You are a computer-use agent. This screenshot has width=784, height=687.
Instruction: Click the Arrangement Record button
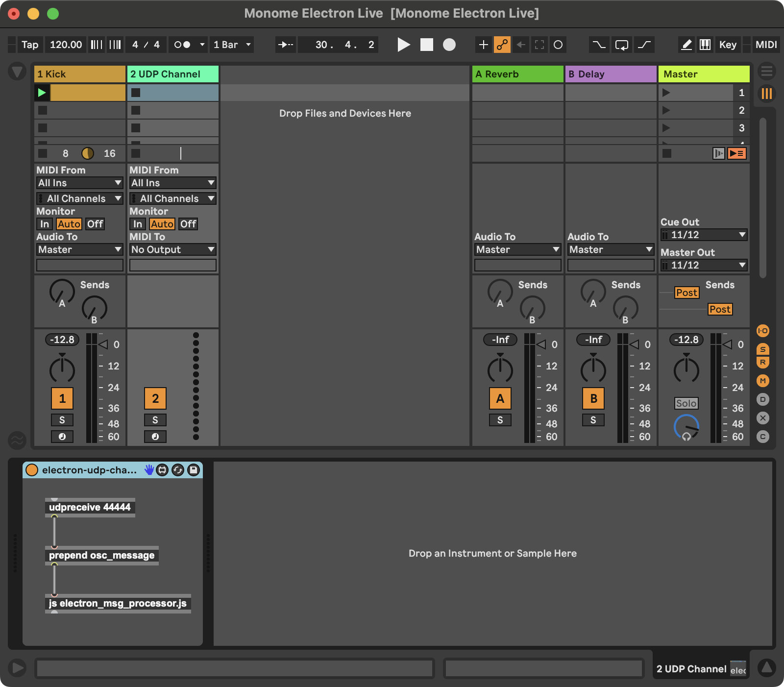coord(449,45)
